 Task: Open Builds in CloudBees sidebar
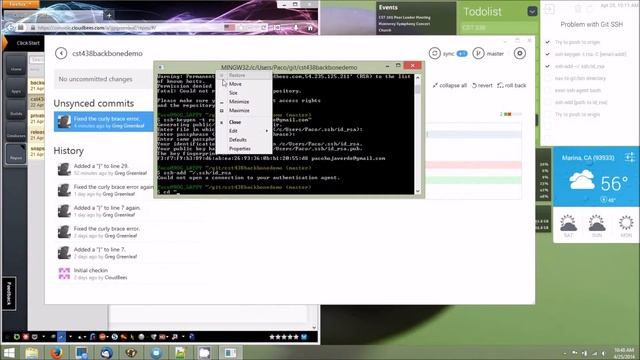pyautogui.click(x=16, y=110)
